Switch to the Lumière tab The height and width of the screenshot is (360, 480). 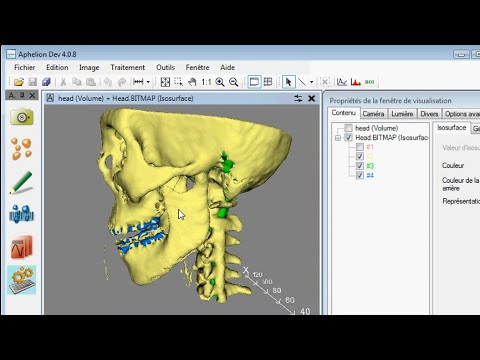(402, 114)
